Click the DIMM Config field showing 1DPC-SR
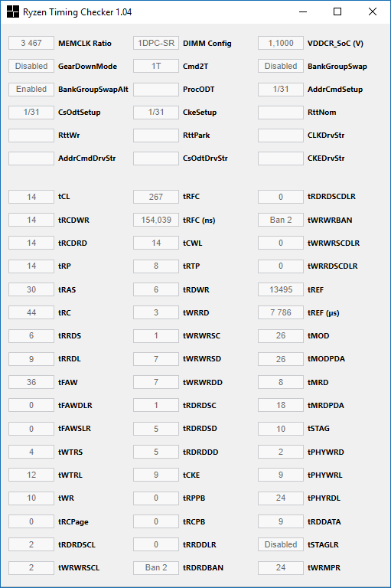The height and width of the screenshot is (588, 391). 156,43
